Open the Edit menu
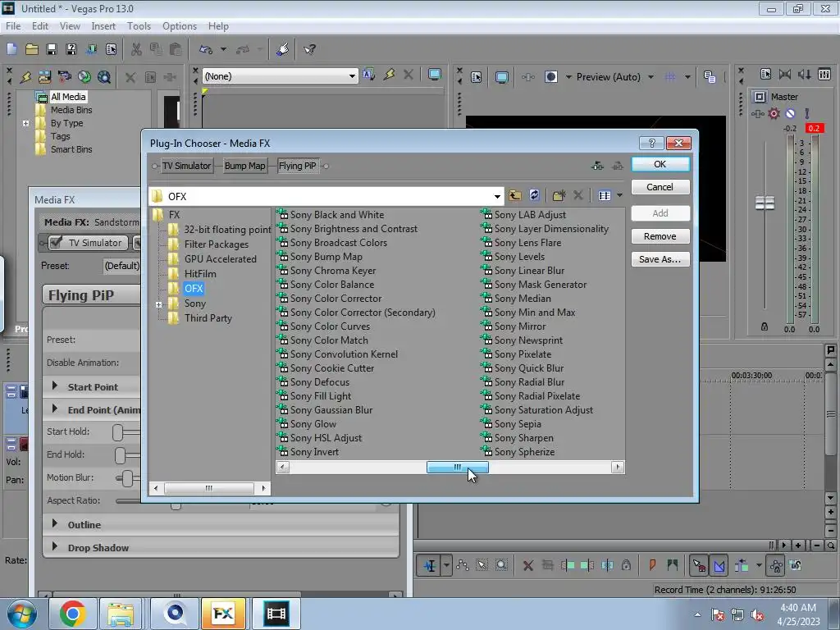The image size is (840, 630). 39,25
